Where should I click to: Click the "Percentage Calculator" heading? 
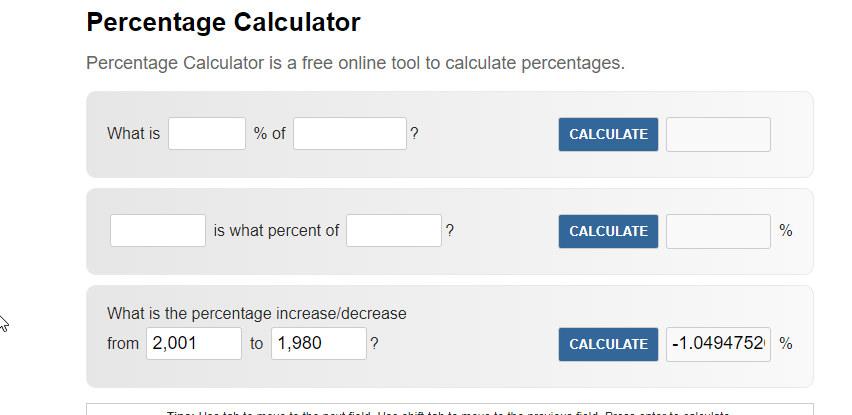223,22
